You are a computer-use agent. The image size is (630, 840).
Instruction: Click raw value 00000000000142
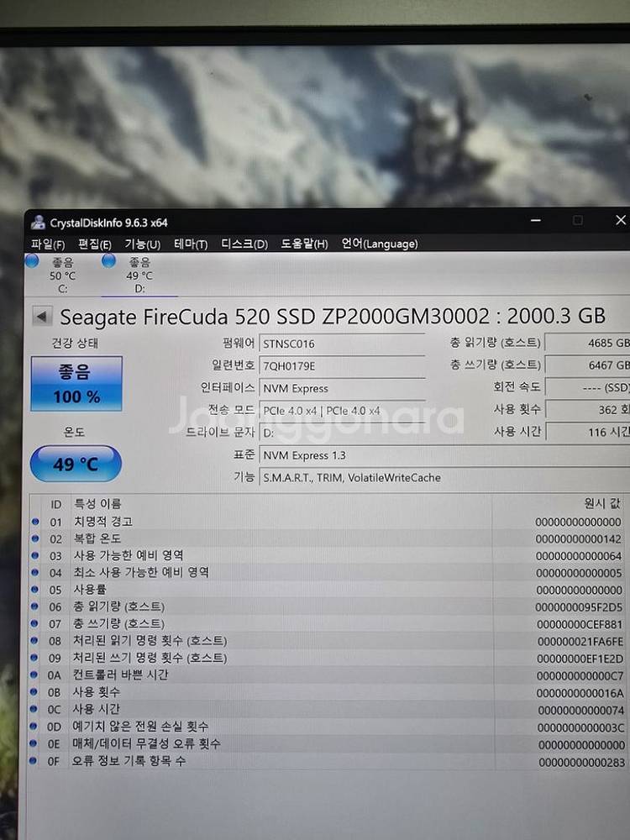coord(579,539)
